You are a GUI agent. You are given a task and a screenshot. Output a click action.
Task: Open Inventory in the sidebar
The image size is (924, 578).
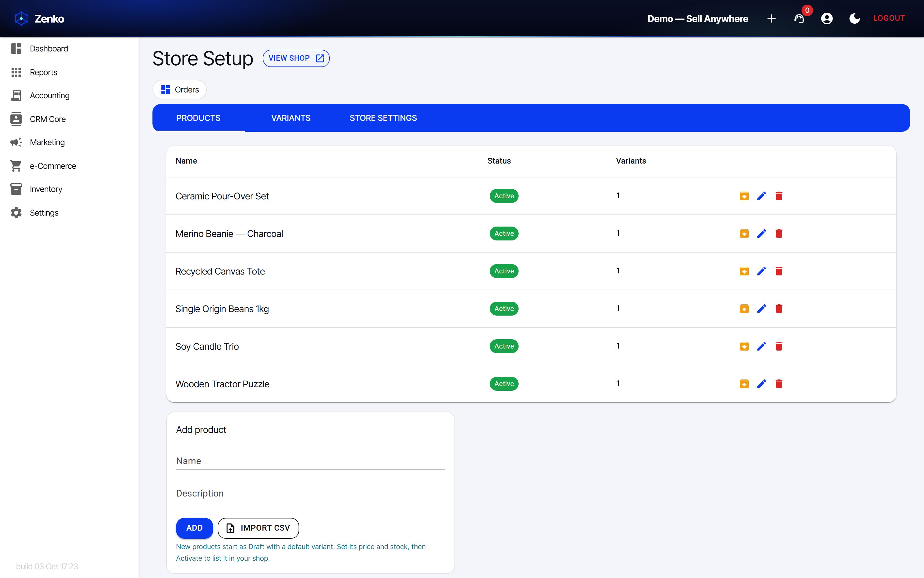tap(69, 189)
